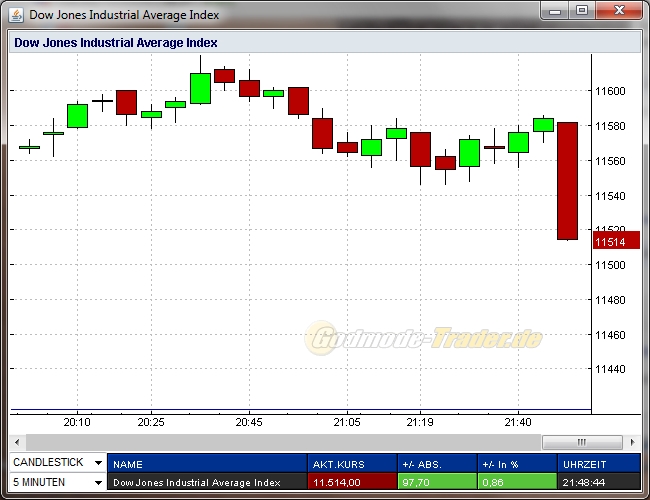Click the chart heading Dow Jones Industrial Average Index

(116, 43)
